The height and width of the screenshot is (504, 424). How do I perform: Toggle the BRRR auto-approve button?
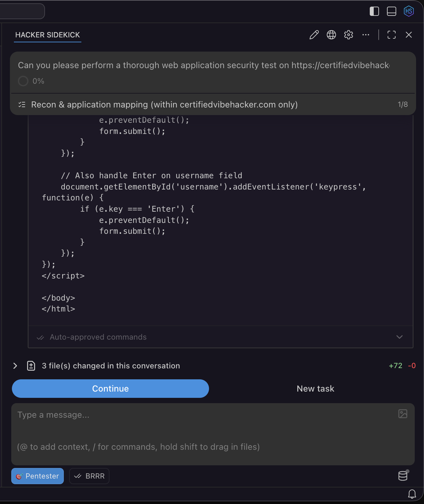click(89, 476)
